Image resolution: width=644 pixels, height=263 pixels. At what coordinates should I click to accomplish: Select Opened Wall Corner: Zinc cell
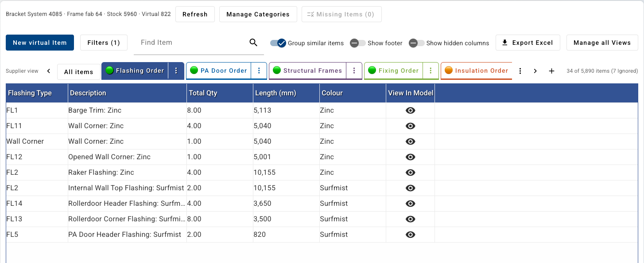pyautogui.click(x=127, y=157)
